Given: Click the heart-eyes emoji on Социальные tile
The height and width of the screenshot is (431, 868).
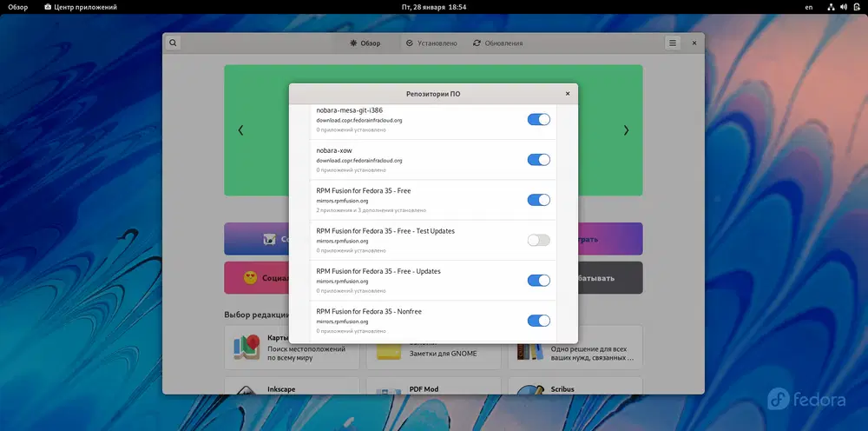Looking at the screenshot, I should tap(250, 277).
